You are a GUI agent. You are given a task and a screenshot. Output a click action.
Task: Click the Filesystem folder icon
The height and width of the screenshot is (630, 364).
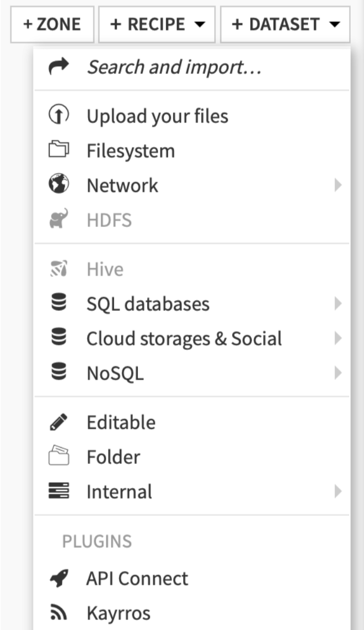pos(58,151)
